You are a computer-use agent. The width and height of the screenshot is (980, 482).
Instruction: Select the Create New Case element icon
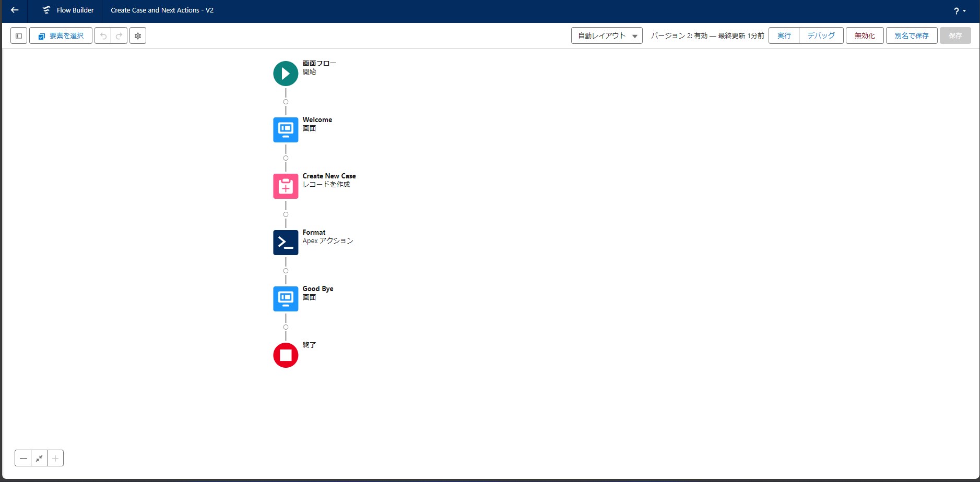tap(286, 186)
